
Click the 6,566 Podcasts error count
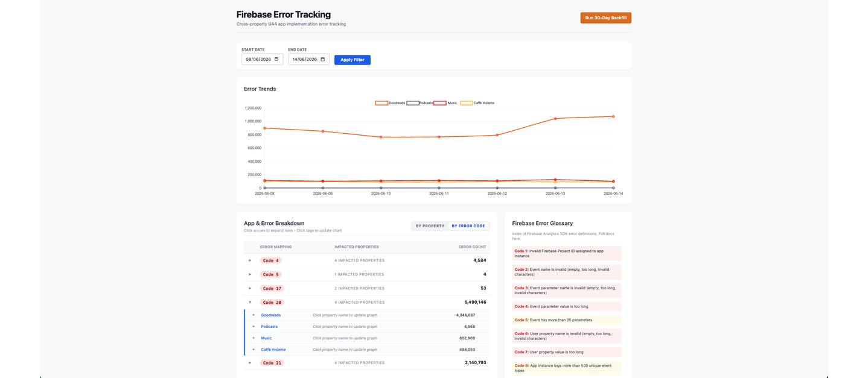(470, 326)
